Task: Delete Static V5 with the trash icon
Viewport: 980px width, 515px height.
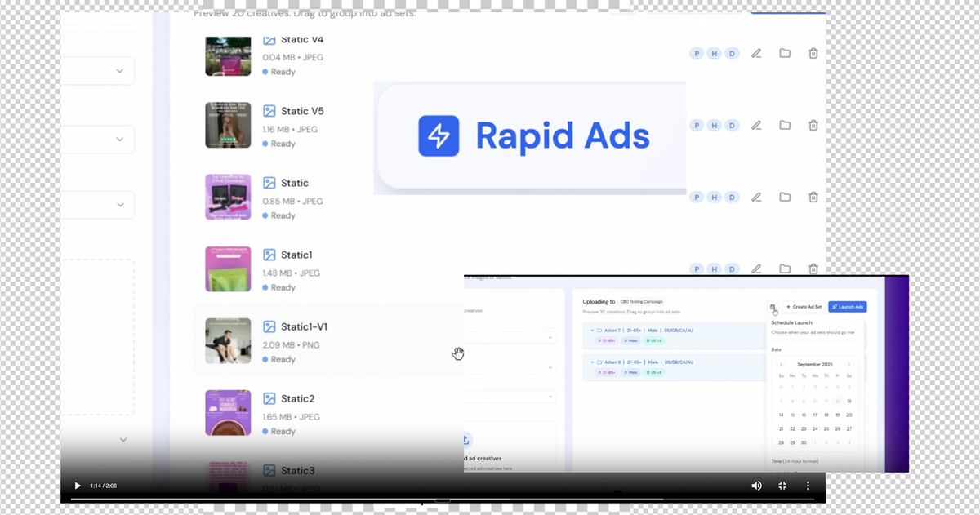Action: pos(813,125)
